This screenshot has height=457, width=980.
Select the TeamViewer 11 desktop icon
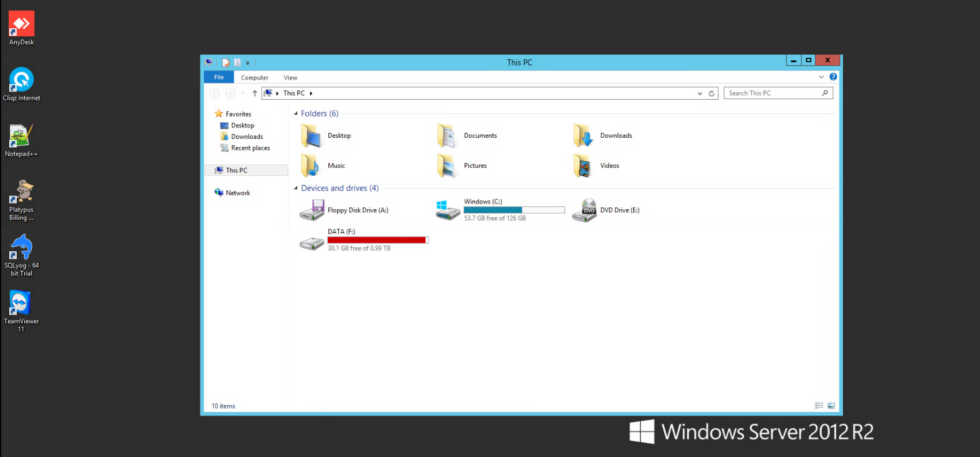21,311
